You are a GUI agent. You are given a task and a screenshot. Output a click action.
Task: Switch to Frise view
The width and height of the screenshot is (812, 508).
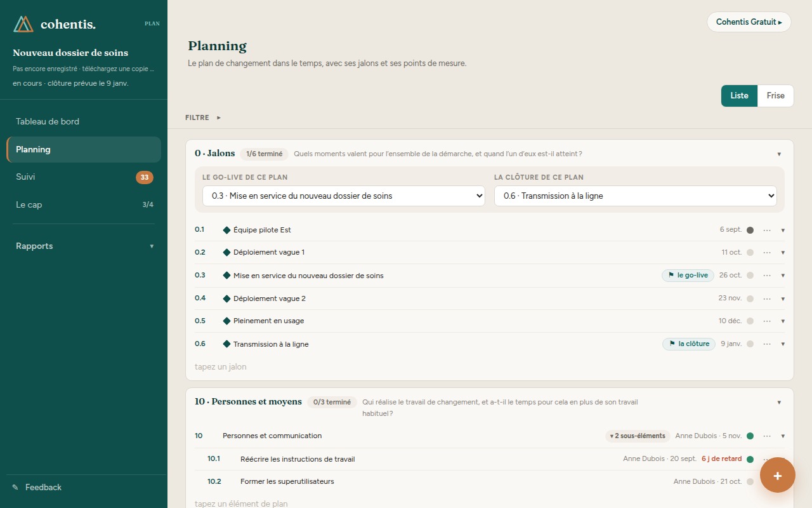775,96
